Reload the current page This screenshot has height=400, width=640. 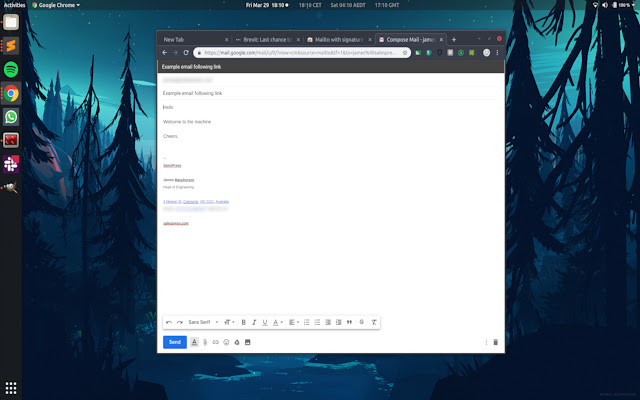pyautogui.click(x=186, y=53)
